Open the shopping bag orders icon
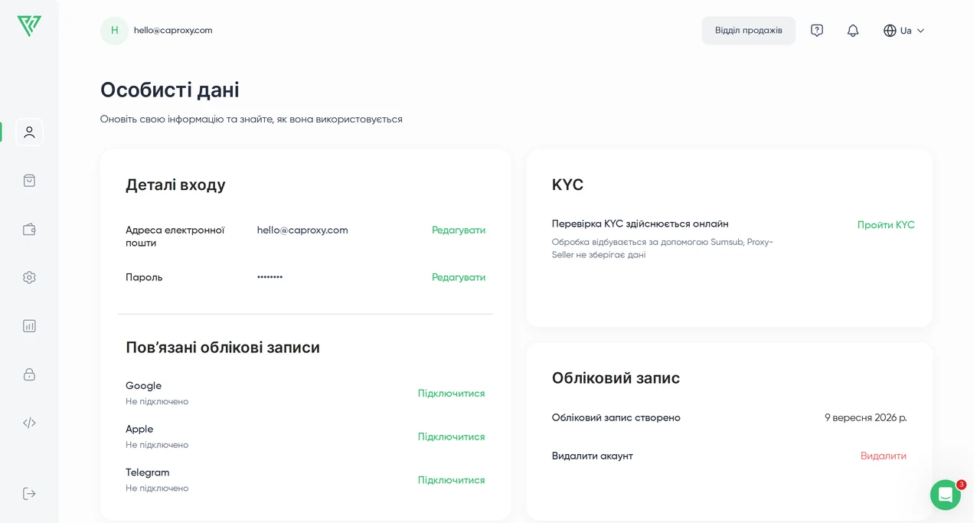980x523 pixels. point(29,181)
